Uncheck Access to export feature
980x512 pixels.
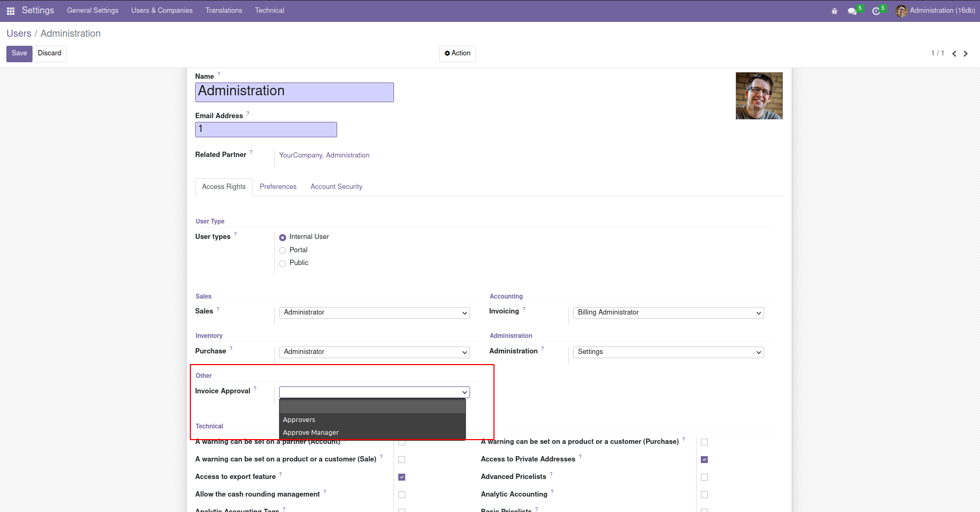pyautogui.click(x=401, y=477)
